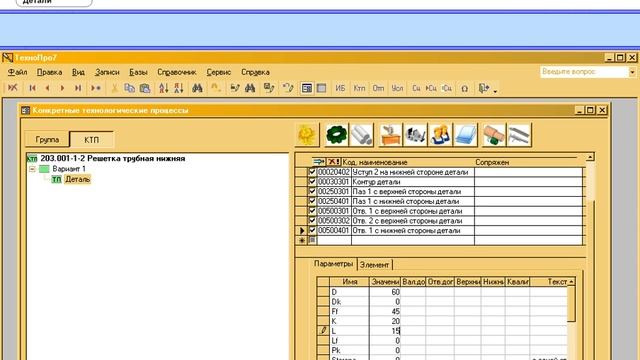This screenshot has height=360, width=640.
Task: Click the Отп toolbar button
Action: [378, 88]
